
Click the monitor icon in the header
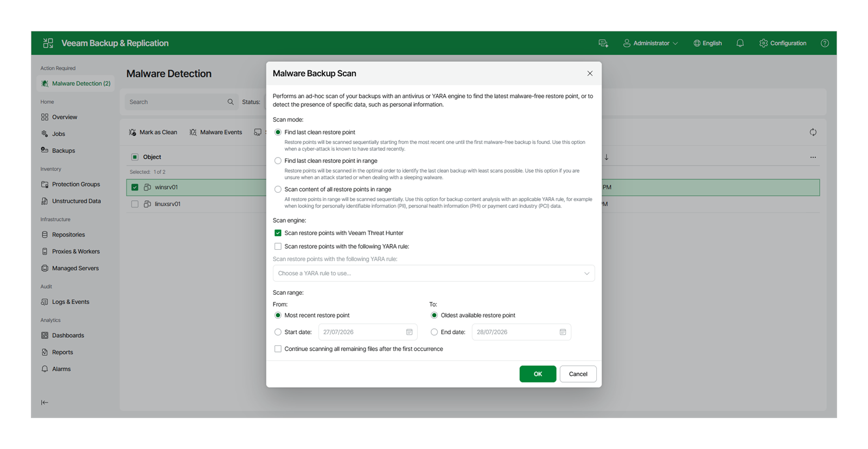[603, 43]
